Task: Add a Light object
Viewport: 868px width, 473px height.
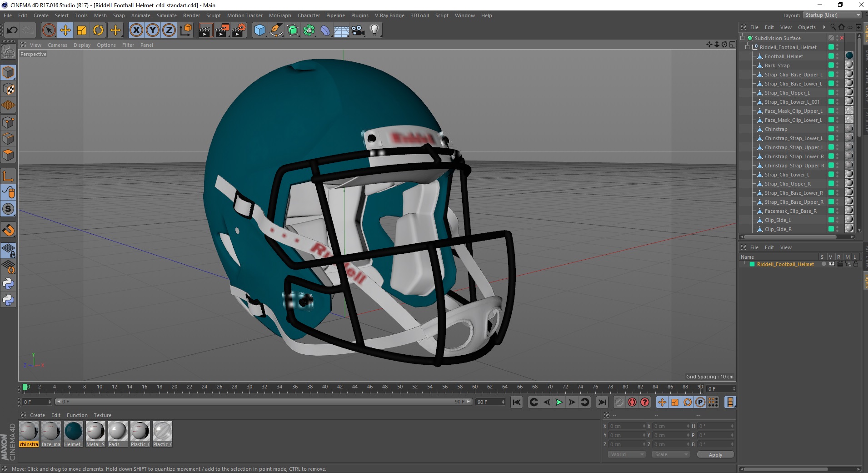Action: [374, 30]
